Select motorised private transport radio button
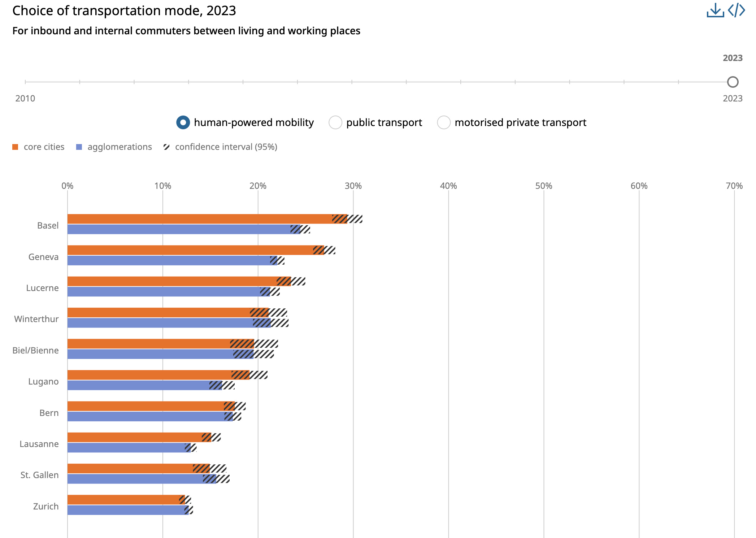The image size is (756, 538). coord(444,122)
